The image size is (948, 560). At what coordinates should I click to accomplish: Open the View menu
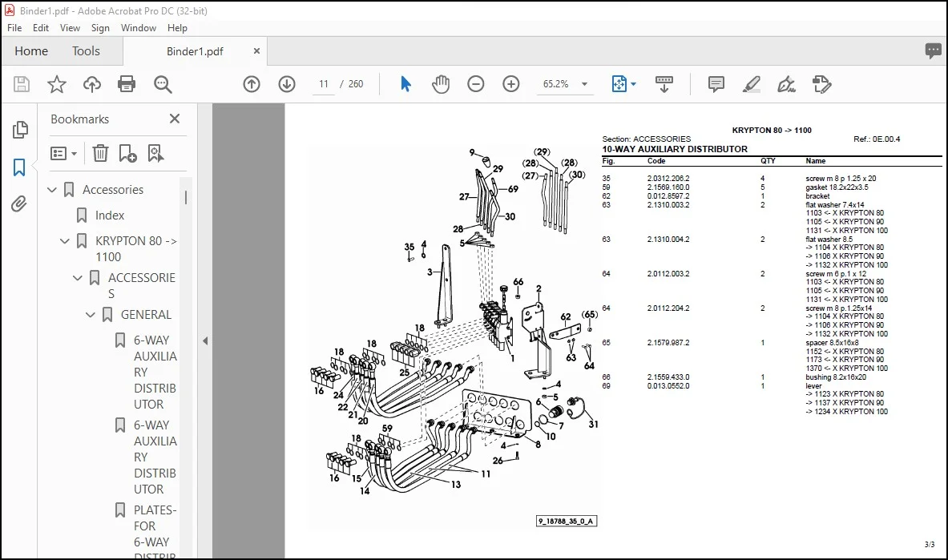pos(70,28)
